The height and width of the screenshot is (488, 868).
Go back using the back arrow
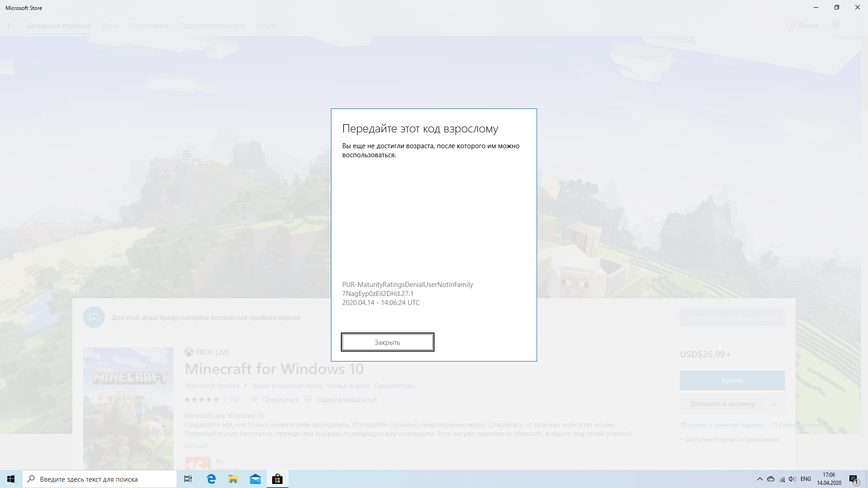(11, 25)
